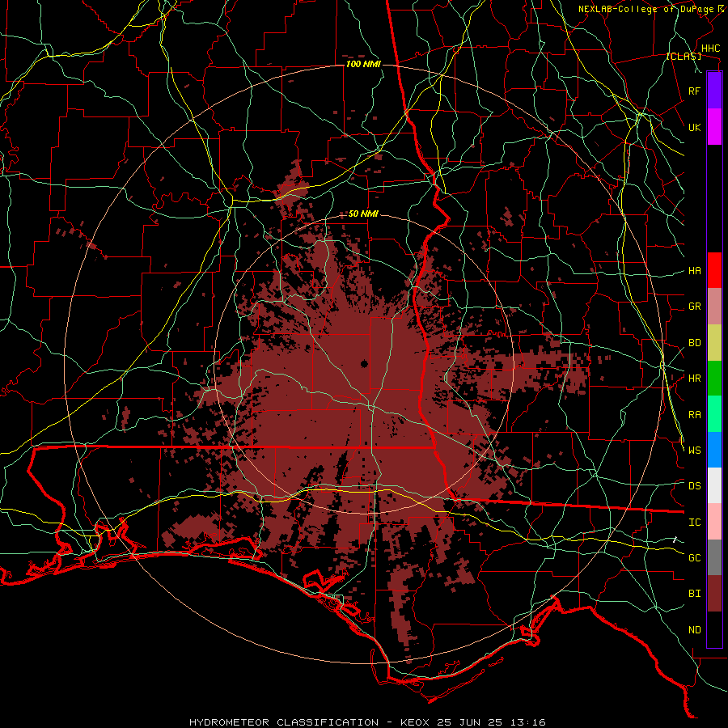Click the [CLAS] units label
This screenshot has height=728, width=728.
tap(684, 57)
